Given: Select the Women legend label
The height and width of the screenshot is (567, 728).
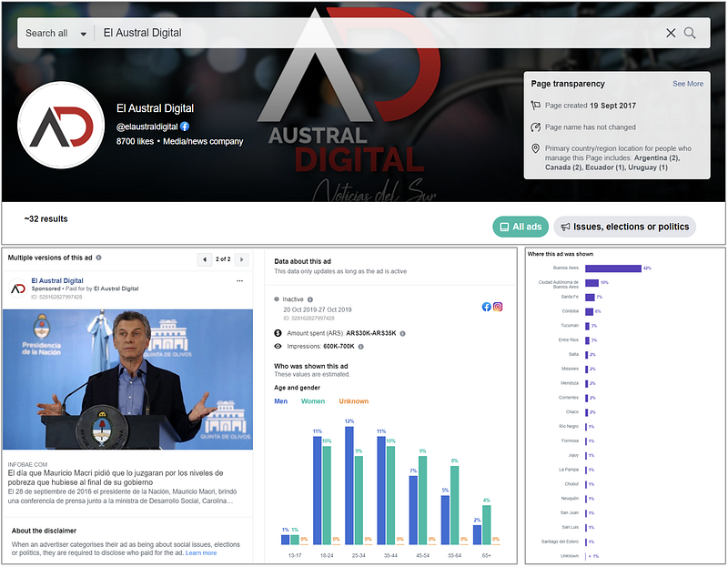Looking at the screenshot, I should click(313, 401).
